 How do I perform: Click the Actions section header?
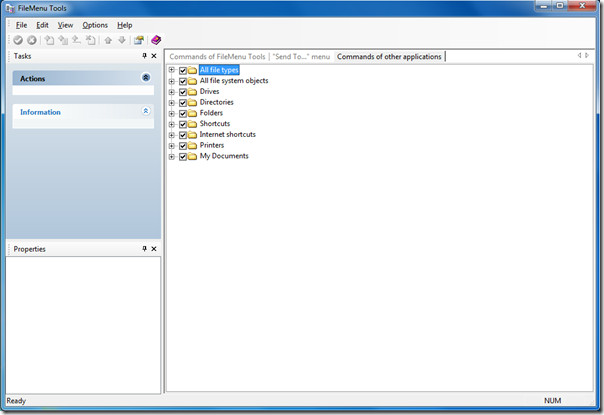pos(83,78)
